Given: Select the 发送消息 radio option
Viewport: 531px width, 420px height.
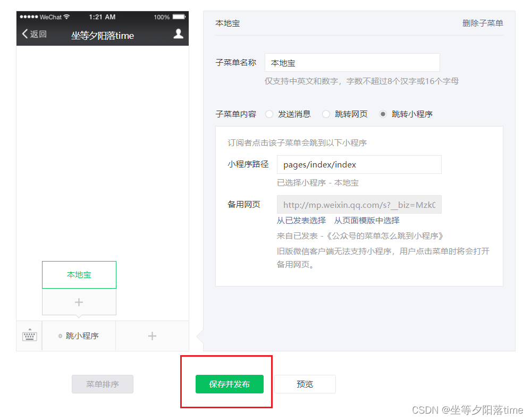Looking at the screenshot, I should 269,114.
